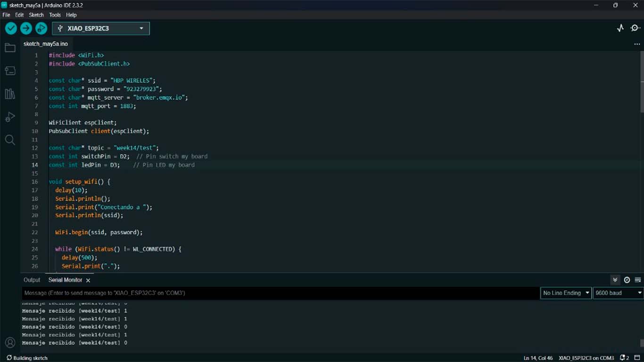
Task: Click the "WiFi.begin(ssid, password);" line
Action: (99, 232)
